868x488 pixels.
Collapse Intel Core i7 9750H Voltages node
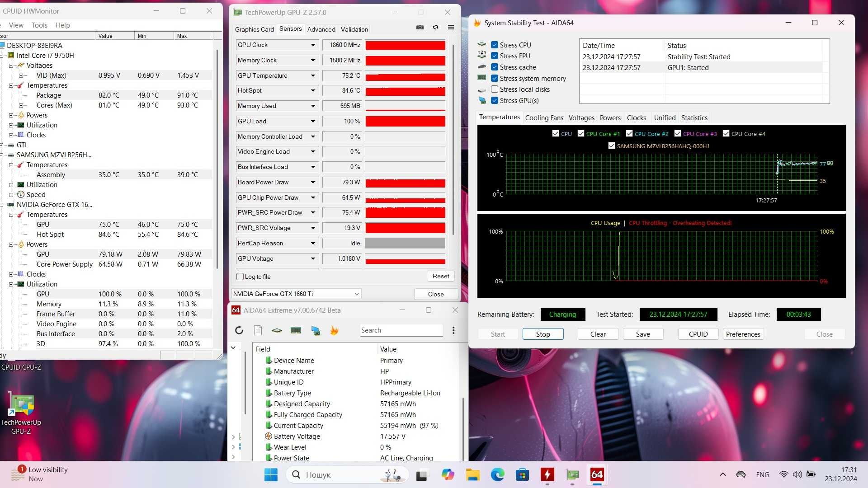[11, 66]
